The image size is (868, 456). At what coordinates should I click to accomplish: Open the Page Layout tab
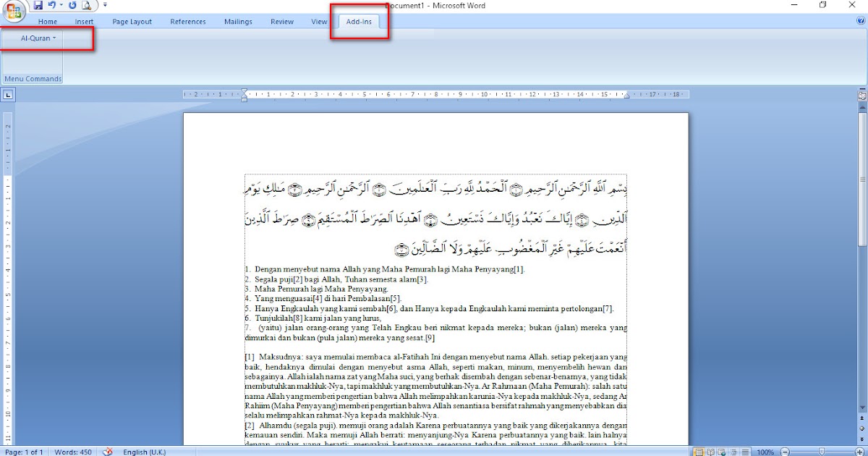132,22
